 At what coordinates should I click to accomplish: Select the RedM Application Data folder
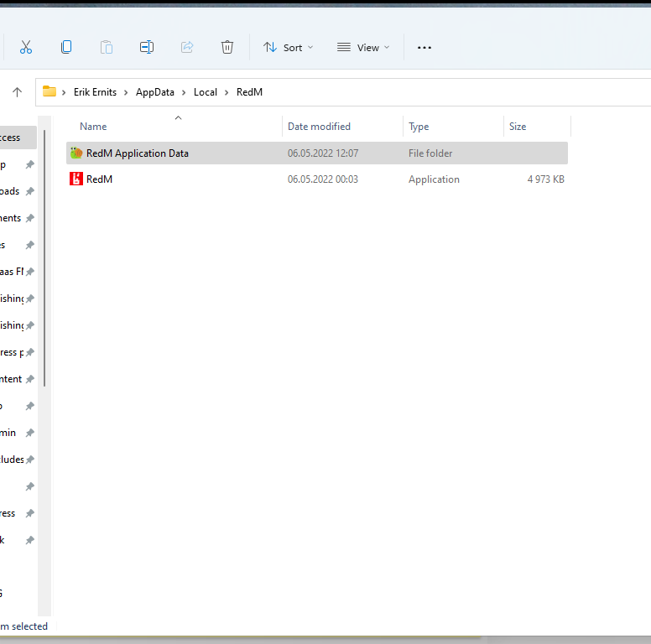317,153
